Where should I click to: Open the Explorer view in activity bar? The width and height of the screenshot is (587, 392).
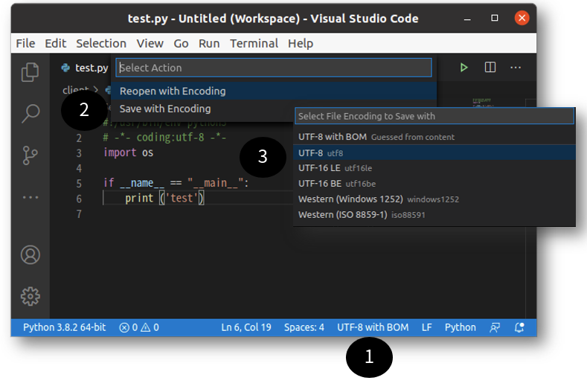click(30, 72)
